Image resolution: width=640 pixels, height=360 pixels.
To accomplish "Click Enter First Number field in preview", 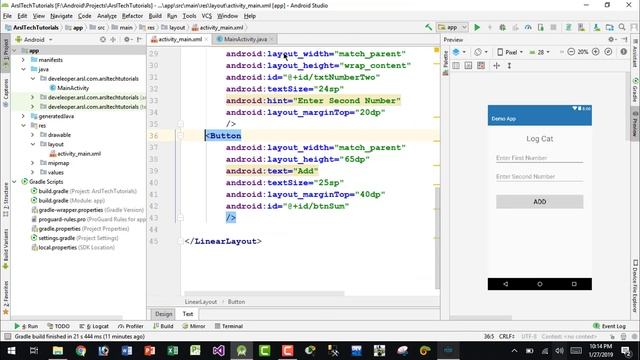I will (x=539, y=158).
